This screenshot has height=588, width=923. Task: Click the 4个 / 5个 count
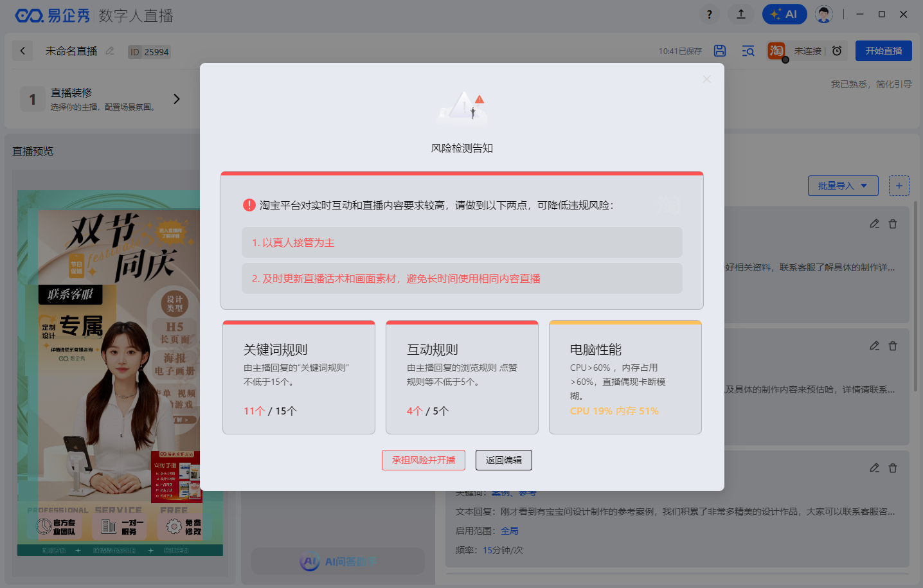click(427, 411)
